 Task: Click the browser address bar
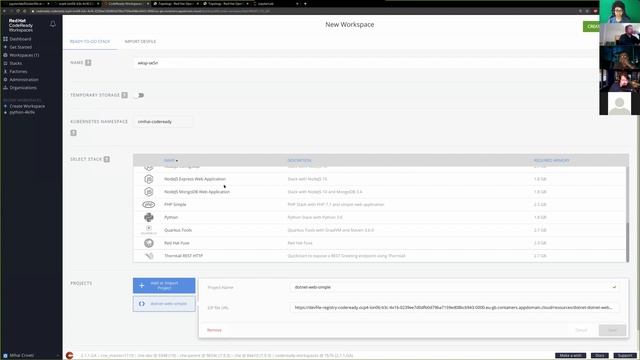(302, 11)
